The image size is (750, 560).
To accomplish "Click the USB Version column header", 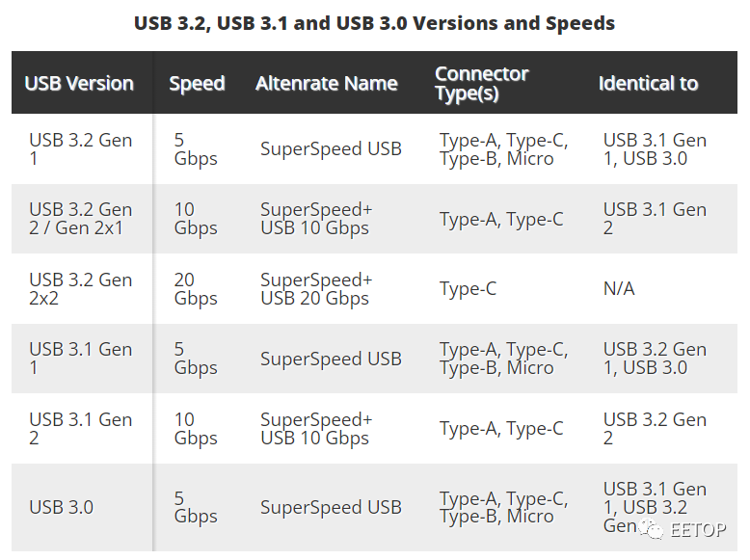I will point(79,84).
